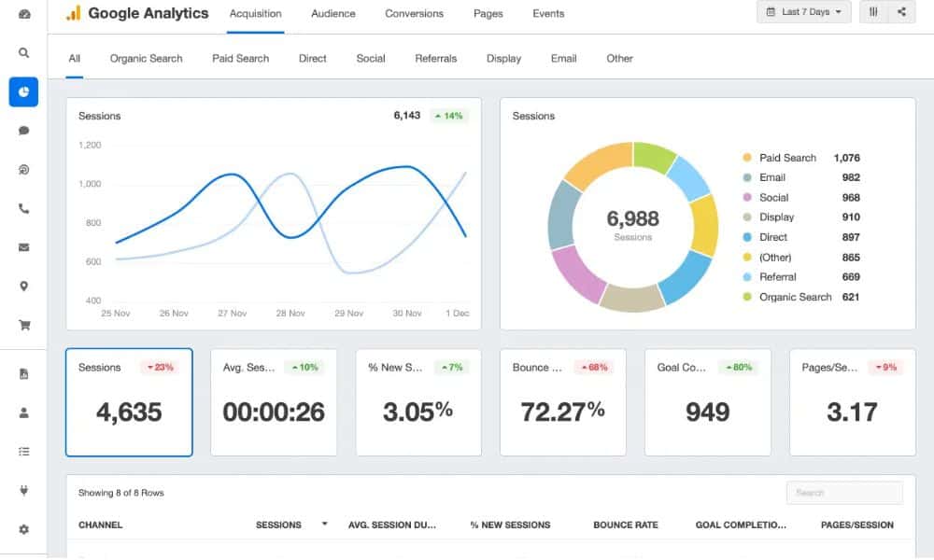934x560 pixels.
Task: Toggle the columns layout button
Action: [x=873, y=12]
